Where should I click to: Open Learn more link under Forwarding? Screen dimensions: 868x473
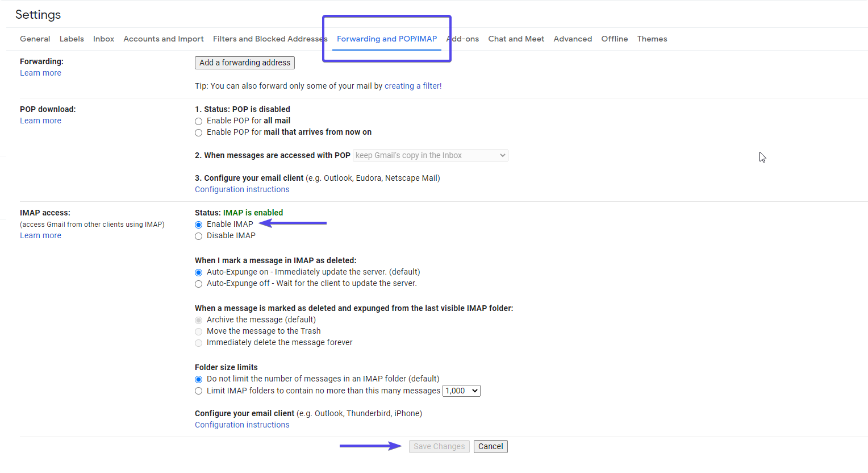coord(40,73)
